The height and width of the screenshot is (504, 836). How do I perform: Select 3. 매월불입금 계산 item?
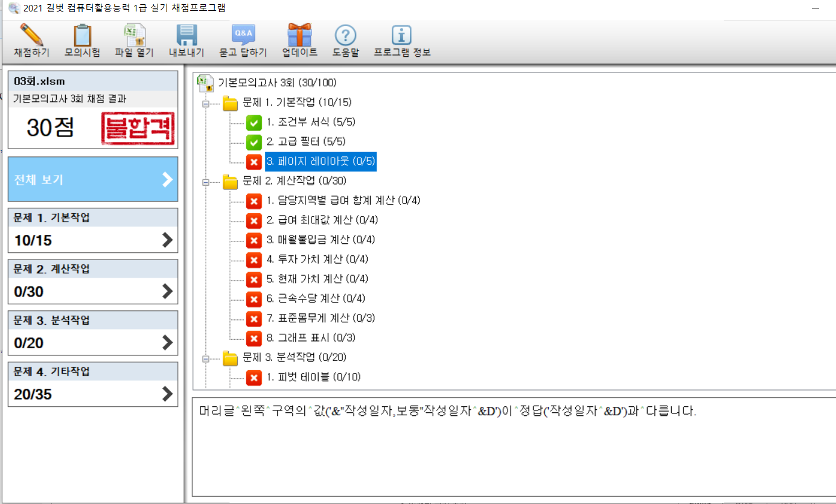(321, 240)
